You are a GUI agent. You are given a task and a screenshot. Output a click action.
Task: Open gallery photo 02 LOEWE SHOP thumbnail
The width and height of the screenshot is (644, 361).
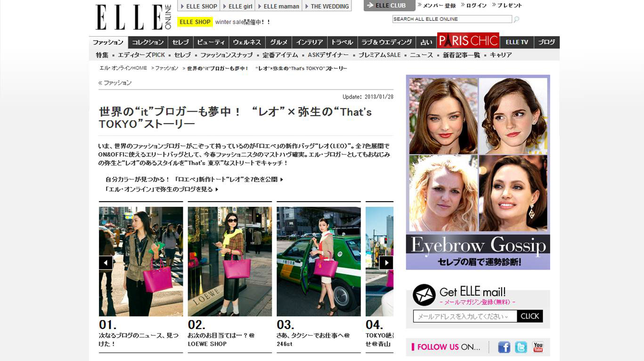[x=230, y=262]
